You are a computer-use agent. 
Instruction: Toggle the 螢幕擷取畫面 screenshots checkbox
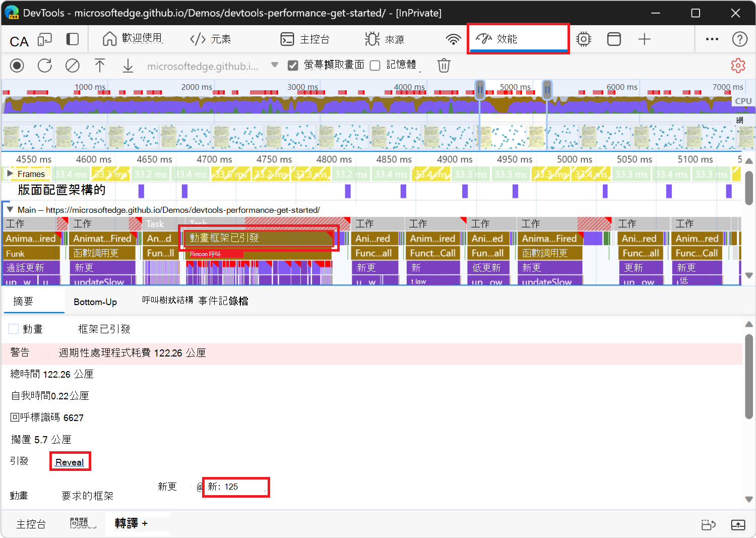(292, 66)
